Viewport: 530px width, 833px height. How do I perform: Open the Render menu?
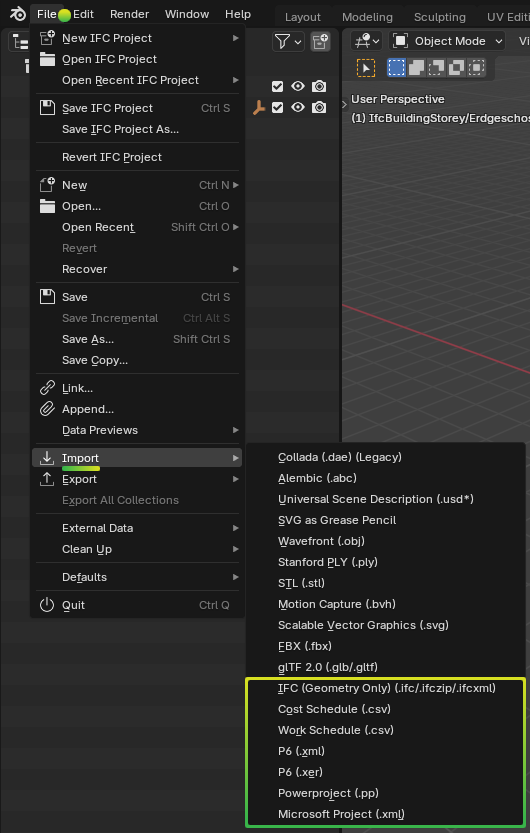pos(130,14)
